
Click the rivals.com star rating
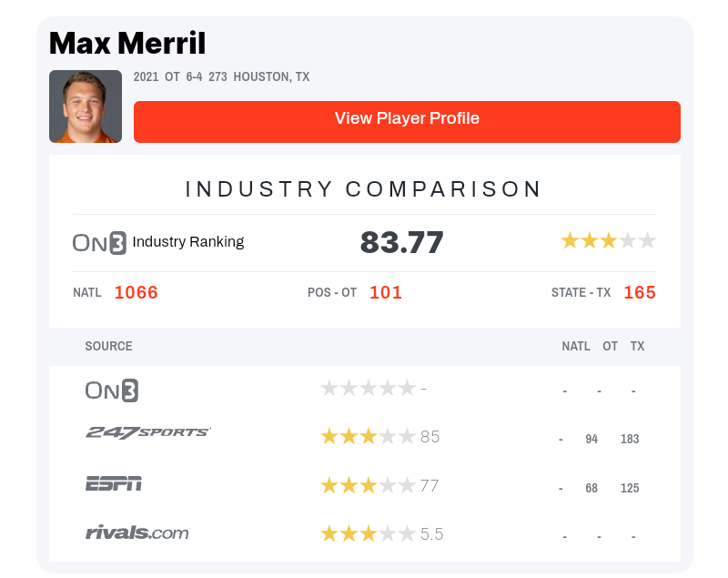point(368,534)
